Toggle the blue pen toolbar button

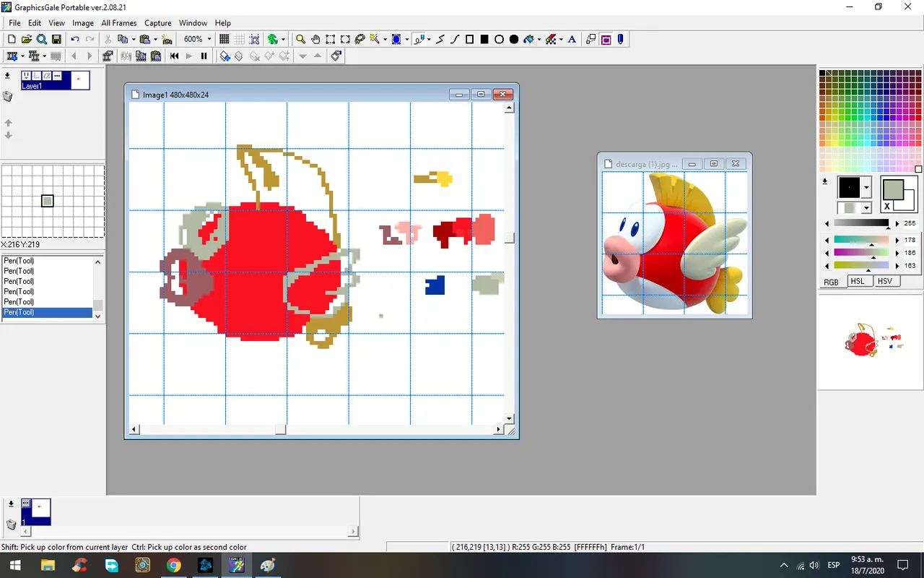(620, 39)
